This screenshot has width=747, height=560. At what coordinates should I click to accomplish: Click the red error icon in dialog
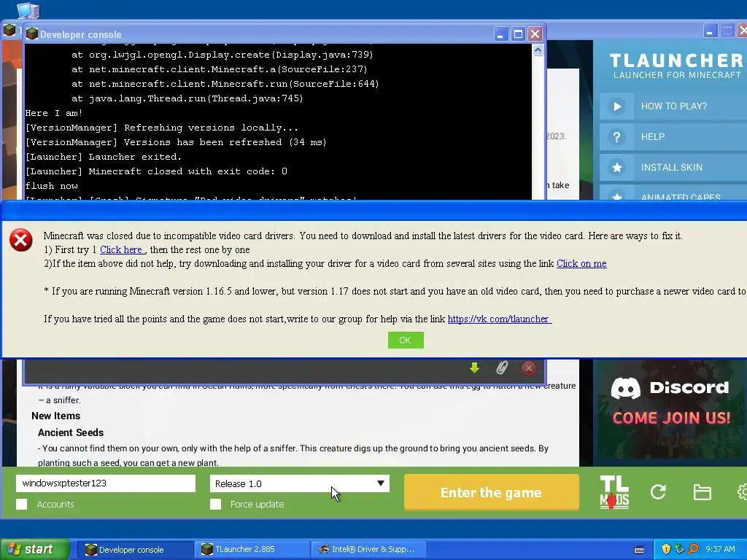pyautogui.click(x=21, y=240)
